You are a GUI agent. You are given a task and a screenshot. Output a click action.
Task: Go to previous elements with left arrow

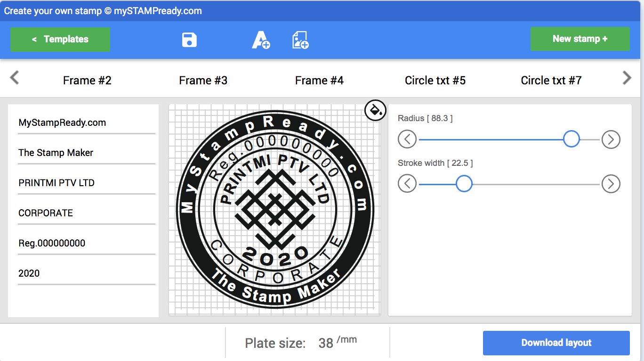pos(15,77)
